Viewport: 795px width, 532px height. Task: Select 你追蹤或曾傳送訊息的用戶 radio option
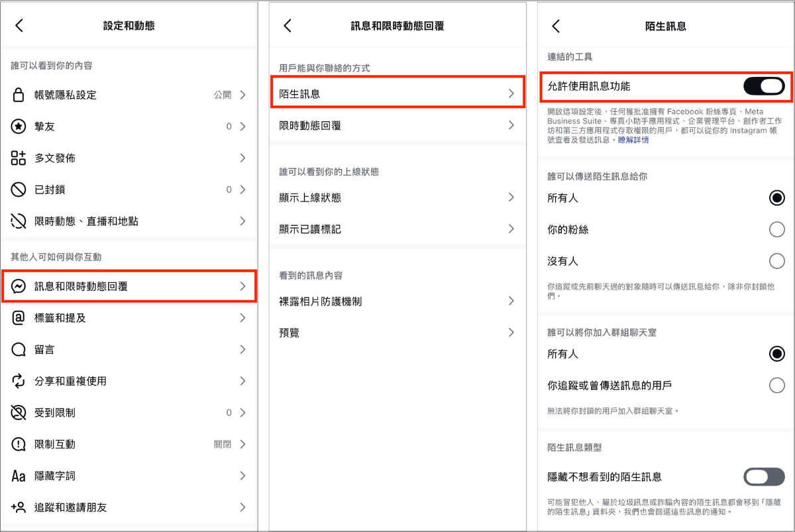776,385
